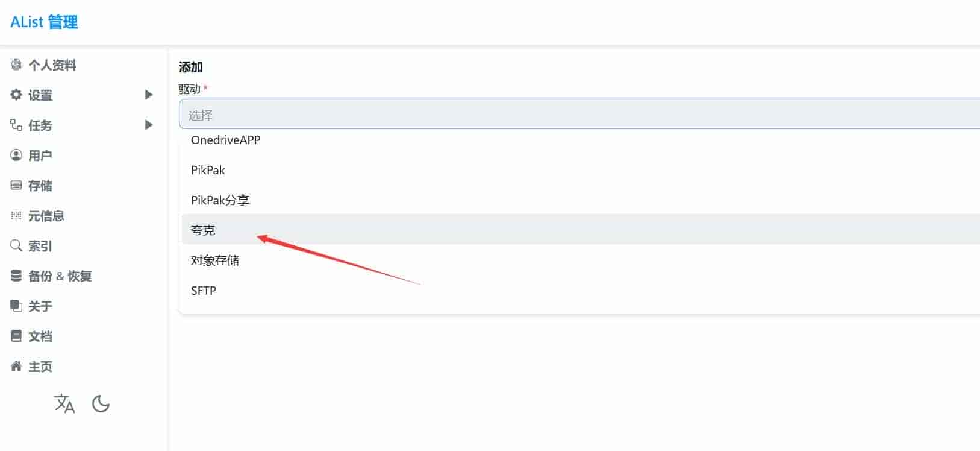Open the 用户 users icon
The height and width of the screenshot is (451, 980).
[x=16, y=155]
